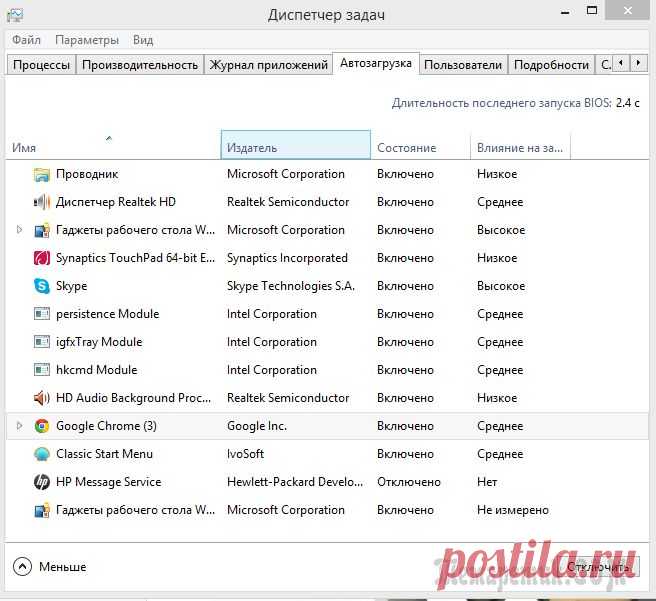
Task: Select the Проводник row name
Action: tap(87, 174)
